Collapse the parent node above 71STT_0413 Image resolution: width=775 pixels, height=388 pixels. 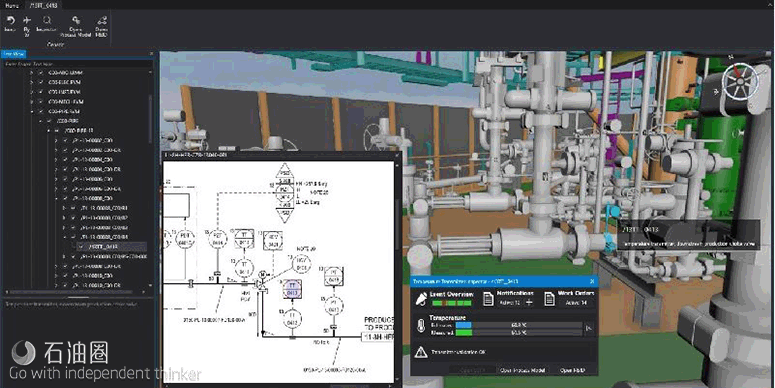click(64, 237)
